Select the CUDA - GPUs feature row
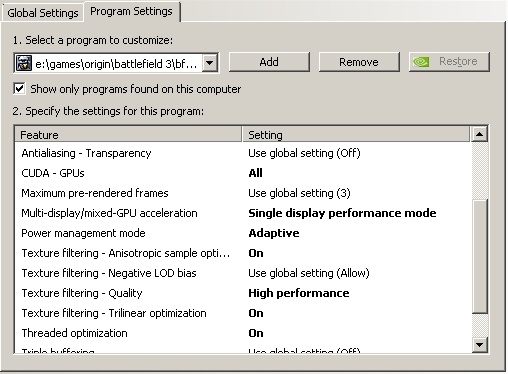This screenshot has width=508, height=374. pyautogui.click(x=243, y=173)
